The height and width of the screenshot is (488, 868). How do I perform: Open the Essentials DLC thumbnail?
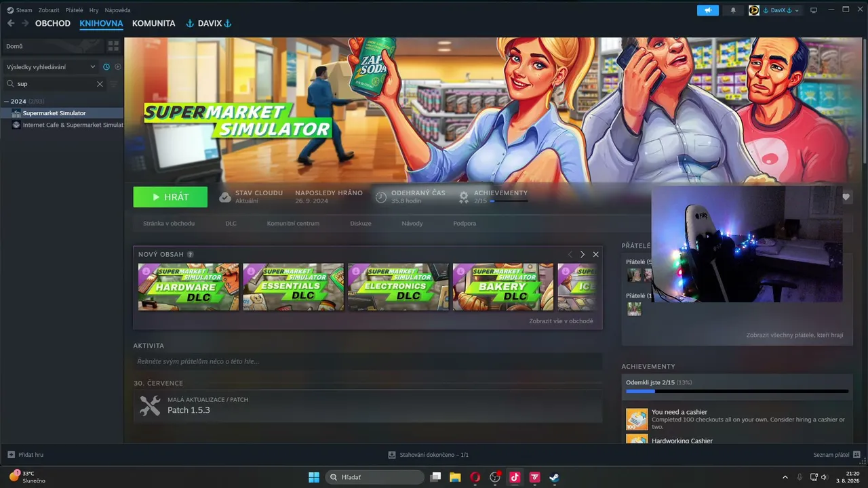[294, 287]
